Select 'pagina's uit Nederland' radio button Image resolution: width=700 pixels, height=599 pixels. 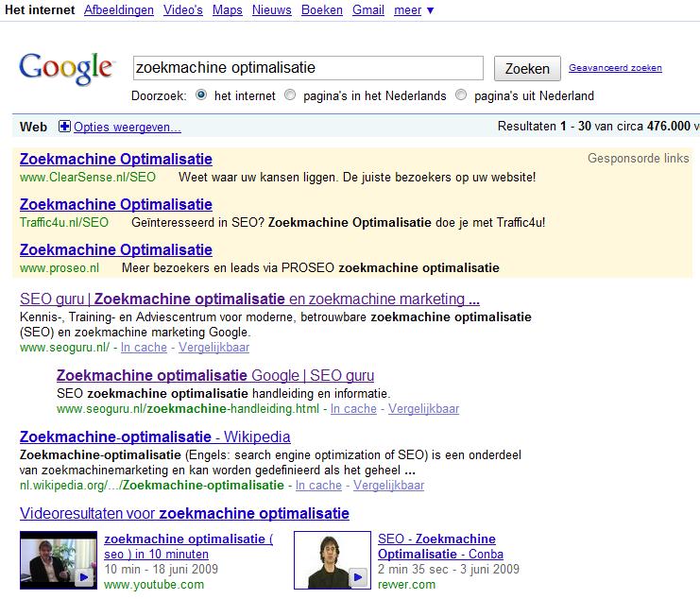[461, 94]
